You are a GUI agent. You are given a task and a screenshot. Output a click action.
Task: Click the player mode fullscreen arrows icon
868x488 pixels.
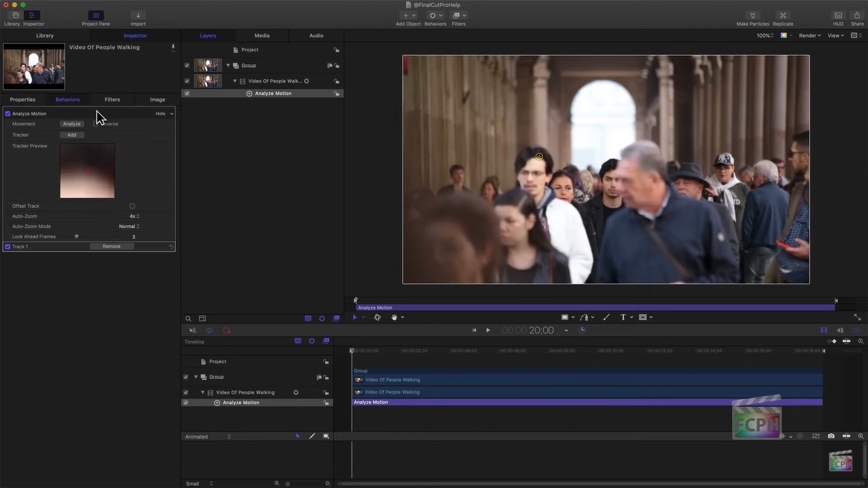(857, 317)
